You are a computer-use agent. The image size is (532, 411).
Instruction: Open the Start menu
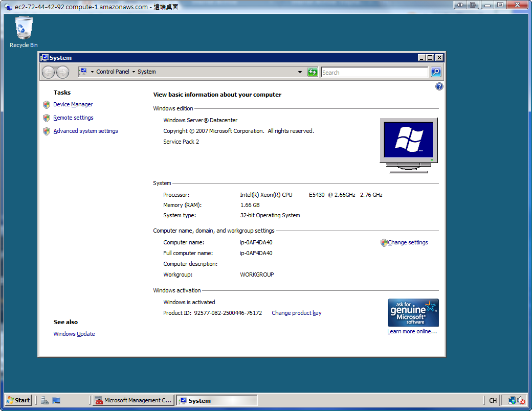18,400
